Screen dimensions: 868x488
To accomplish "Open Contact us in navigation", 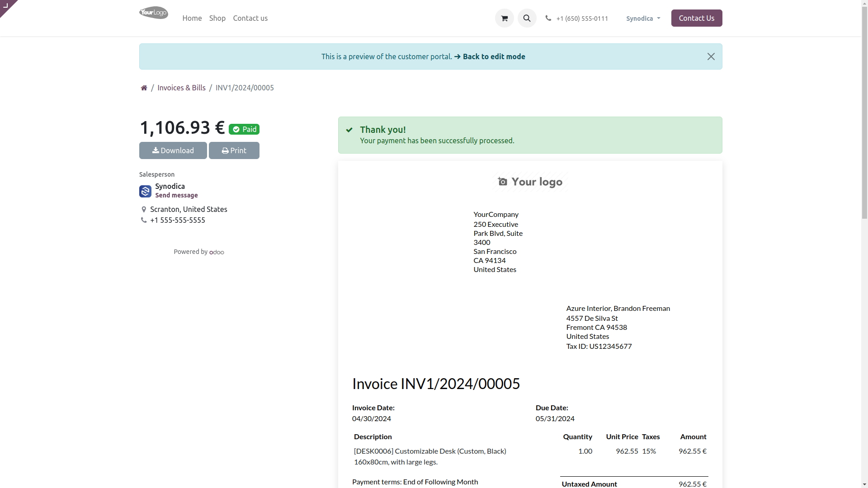I will 250,18.
